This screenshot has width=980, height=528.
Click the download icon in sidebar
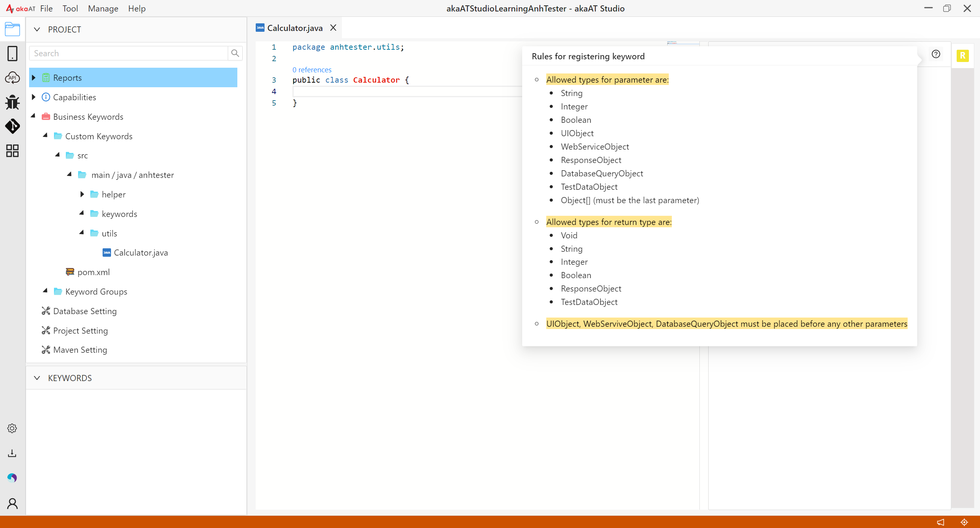tap(12, 453)
